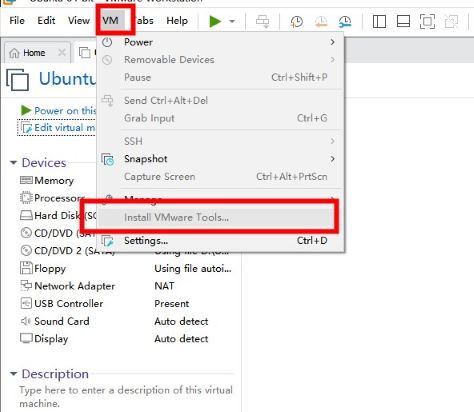The height and width of the screenshot is (412, 474).
Task: Click the NAT value text
Action: (x=164, y=286)
